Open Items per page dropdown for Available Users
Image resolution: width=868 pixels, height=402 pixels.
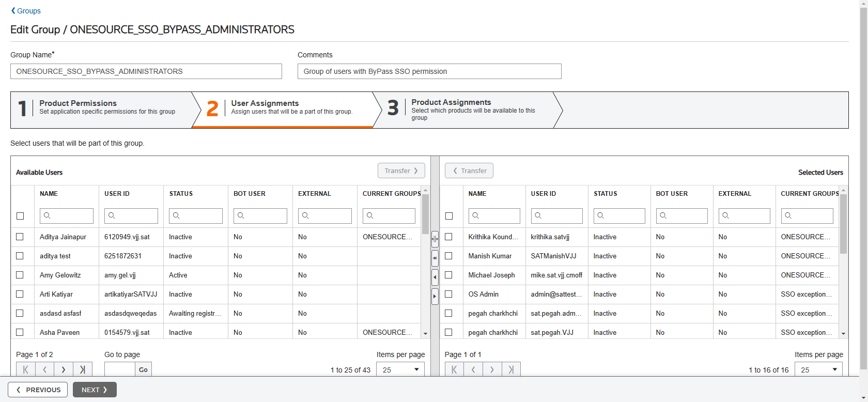tap(400, 369)
